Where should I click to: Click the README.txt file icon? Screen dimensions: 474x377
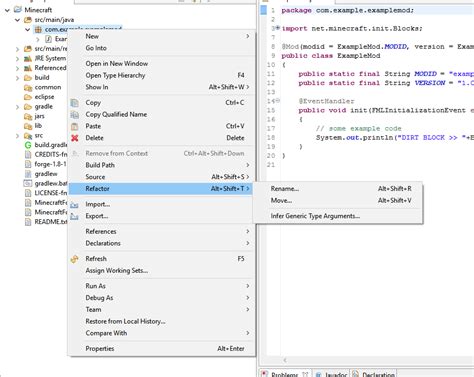28,222
